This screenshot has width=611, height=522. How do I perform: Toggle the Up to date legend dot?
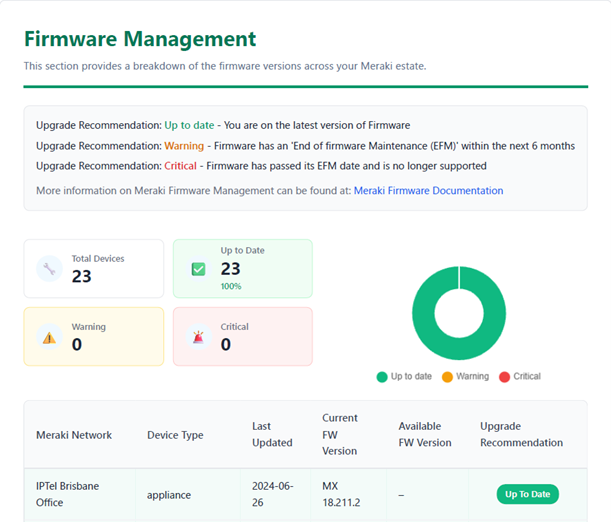pyautogui.click(x=382, y=377)
